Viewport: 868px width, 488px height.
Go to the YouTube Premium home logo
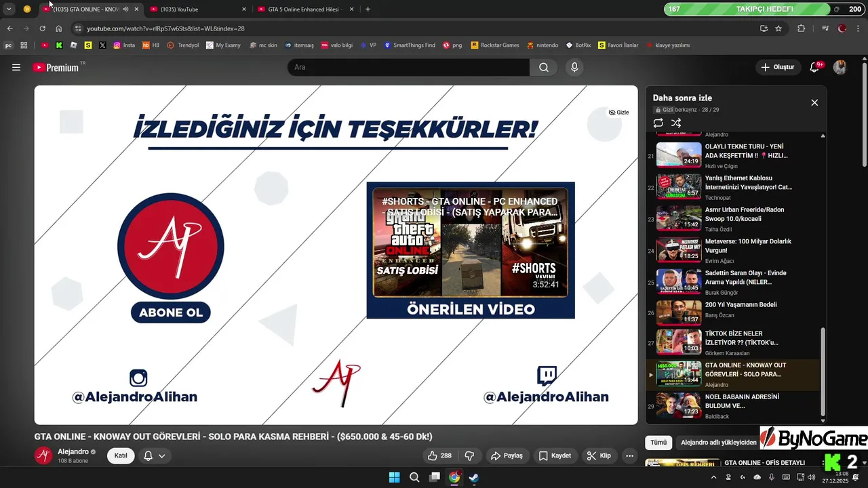coord(56,67)
